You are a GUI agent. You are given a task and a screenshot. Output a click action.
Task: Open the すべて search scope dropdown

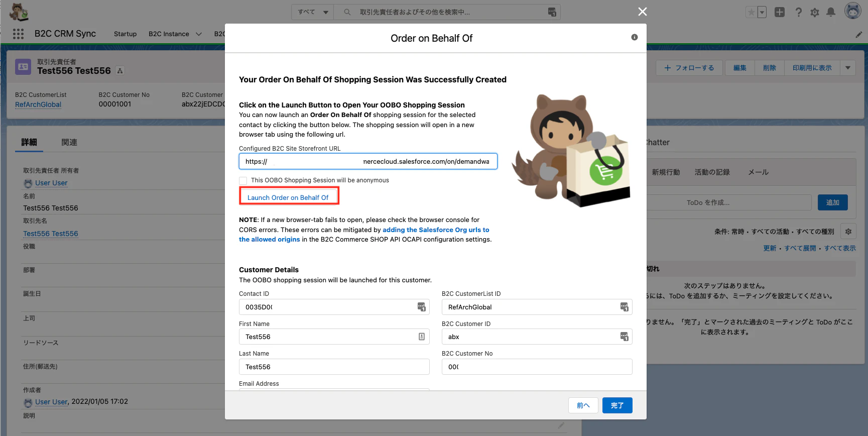click(x=314, y=12)
